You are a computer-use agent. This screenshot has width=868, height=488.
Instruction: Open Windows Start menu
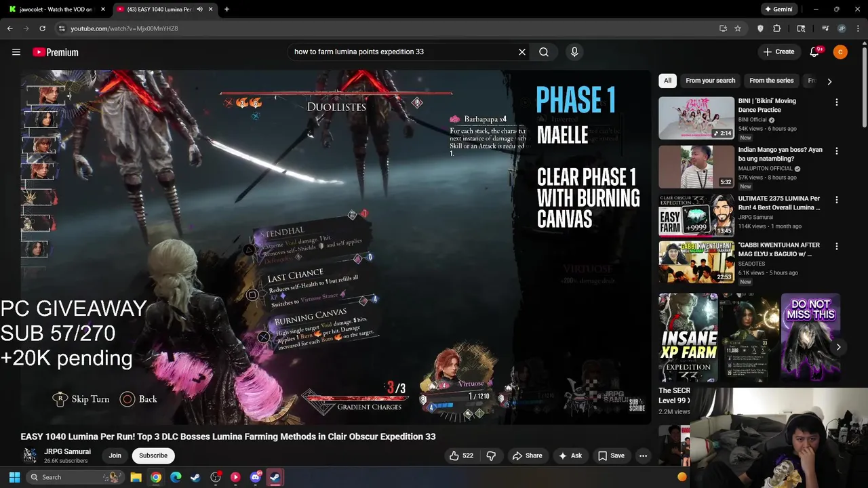[x=14, y=477]
